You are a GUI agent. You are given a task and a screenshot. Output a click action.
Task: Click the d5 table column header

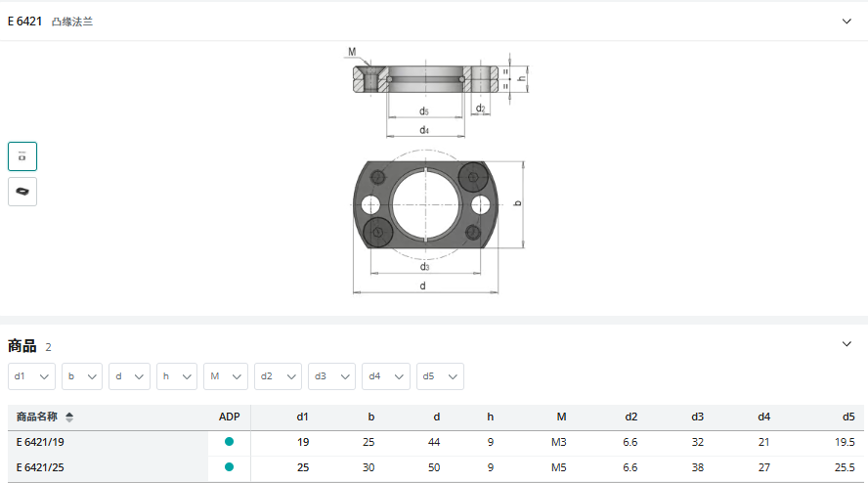(848, 417)
